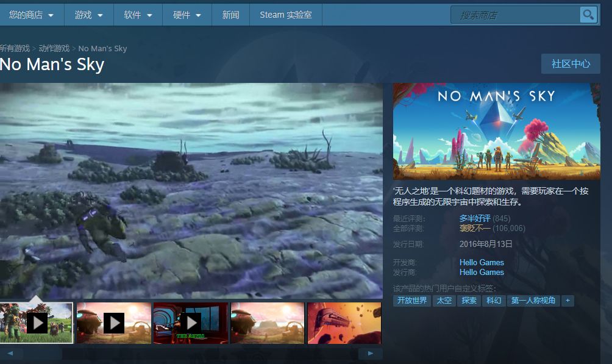The height and width of the screenshot is (364, 612).
Task: Expand the 您的商店 dropdown menu
Action: tap(31, 15)
